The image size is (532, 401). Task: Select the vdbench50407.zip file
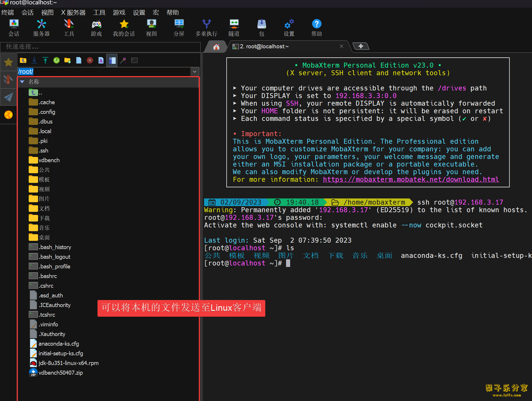(56, 373)
